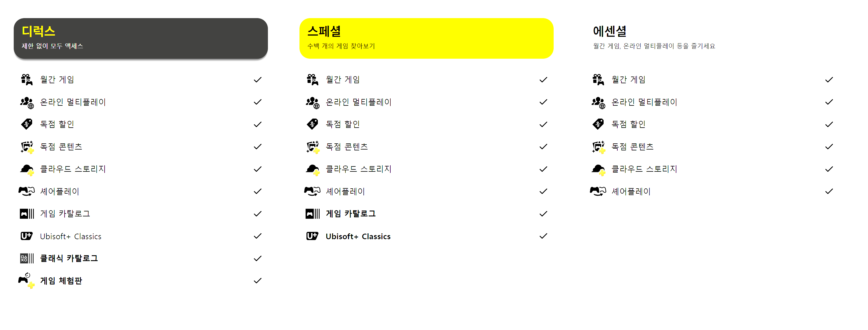This screenshot has height=330, width=868.
Task: Click the checkmark beside 클래식 카탈로그
Action: click(x=257, y=259)
